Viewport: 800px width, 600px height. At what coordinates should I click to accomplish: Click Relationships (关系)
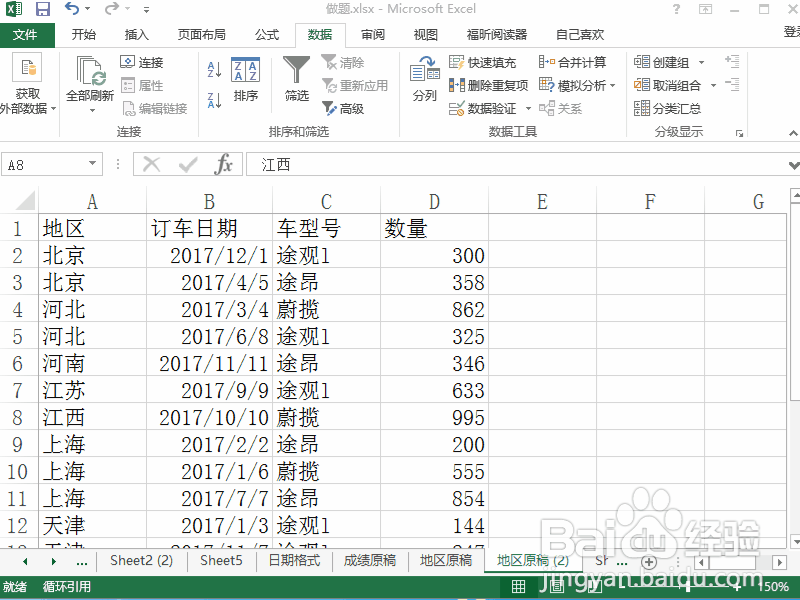point(560,108)
